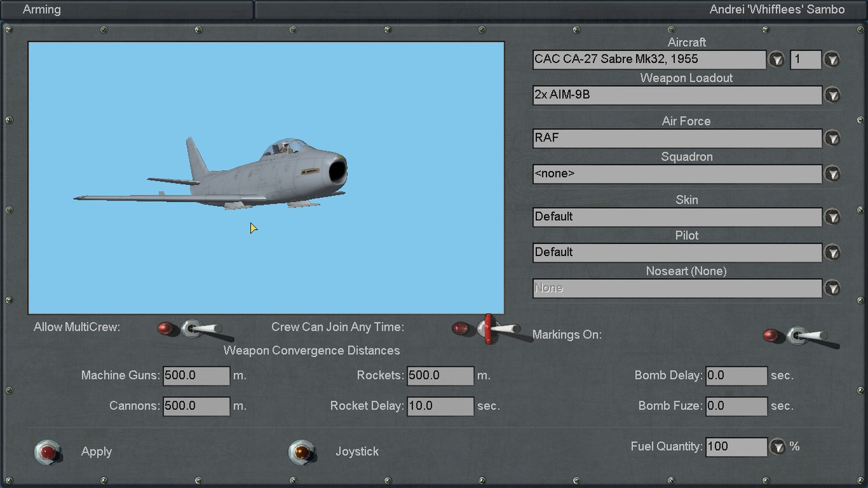Click the amber Joystick button light

(x=302, y=451)
